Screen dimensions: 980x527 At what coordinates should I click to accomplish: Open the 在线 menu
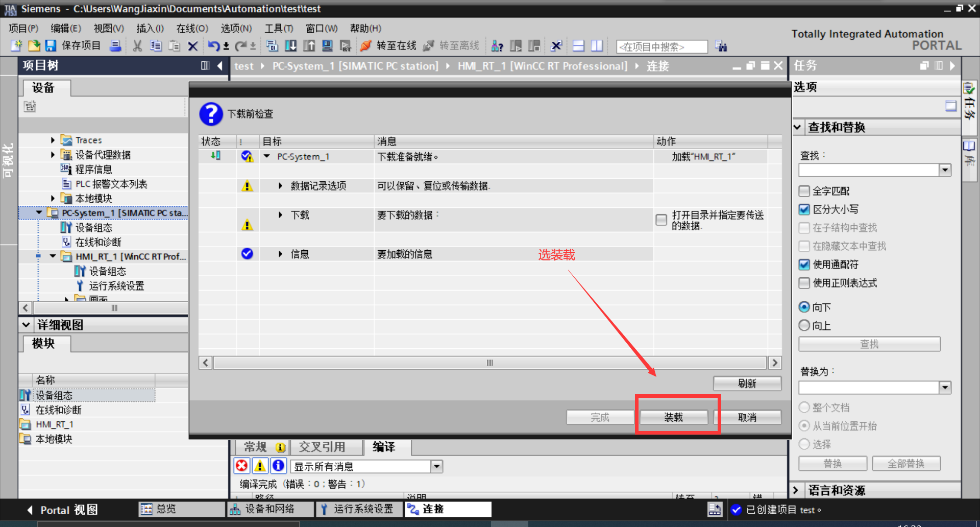192,28
